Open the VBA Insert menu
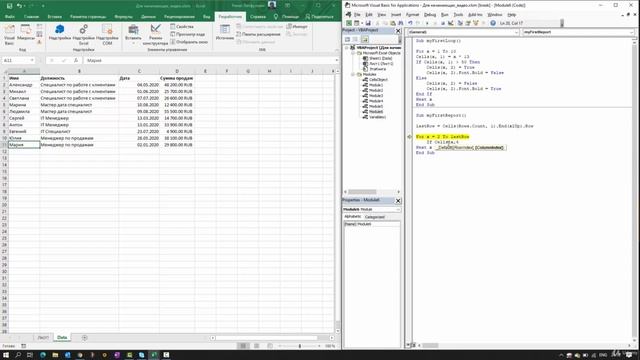 [x=396, y=15]
